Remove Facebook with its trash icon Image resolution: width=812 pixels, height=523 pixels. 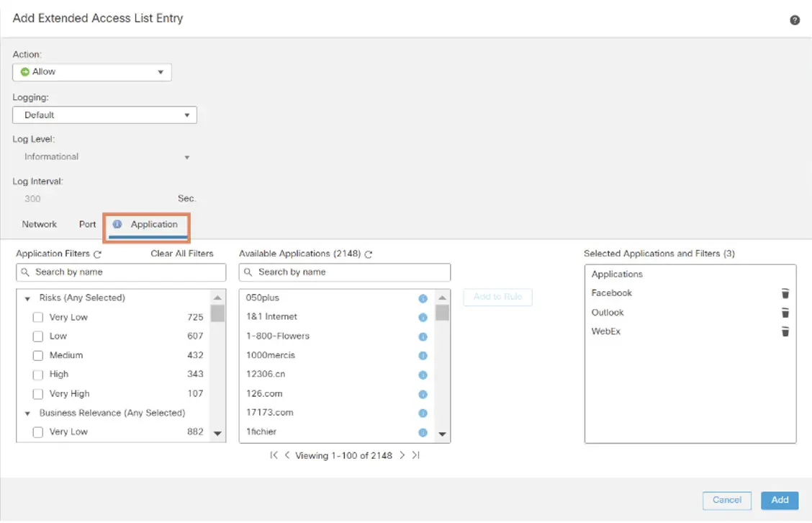785,293
